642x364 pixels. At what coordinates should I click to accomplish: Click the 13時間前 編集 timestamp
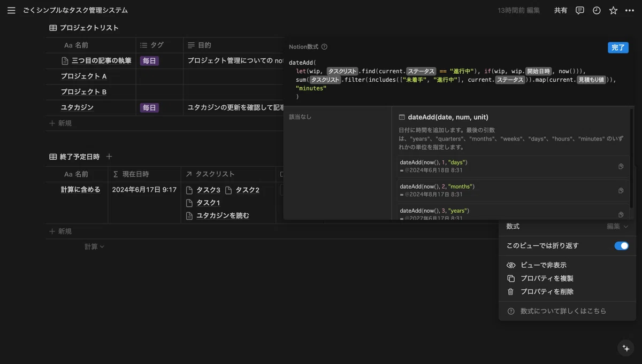tap(518, 10)
